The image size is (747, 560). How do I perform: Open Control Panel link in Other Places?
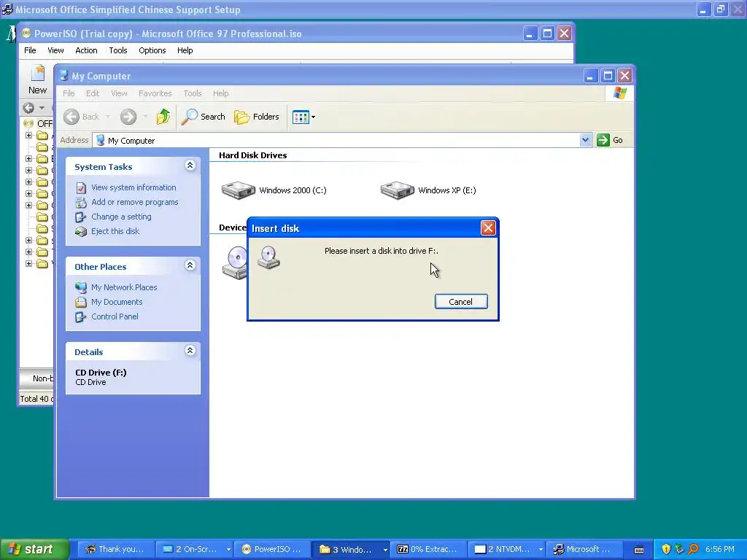coord(115,316)
